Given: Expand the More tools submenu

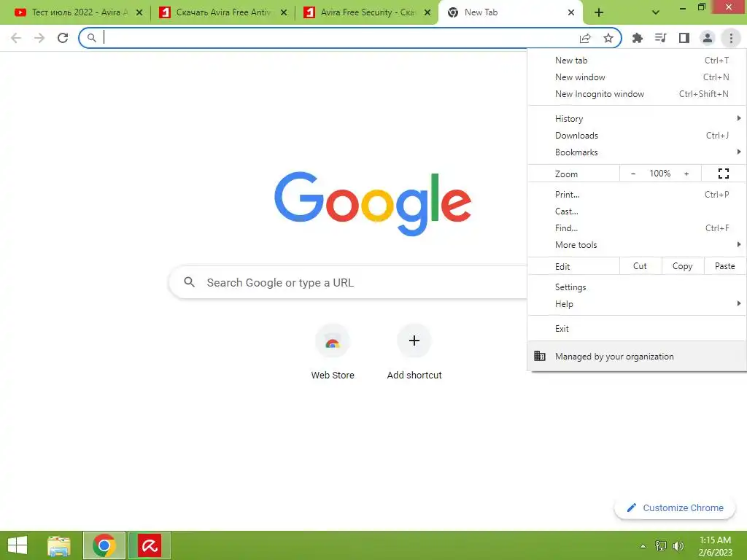Looking at the screenshot, I should point(637,245).
